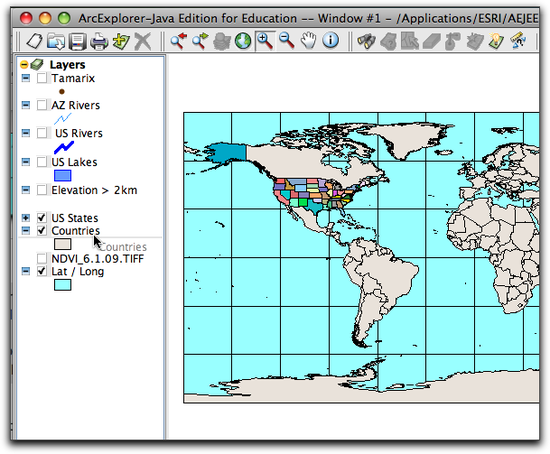Enable the US Rivers layer checkbox
Image resolution: width=550 pixels, height=454 pixels.
42,133
